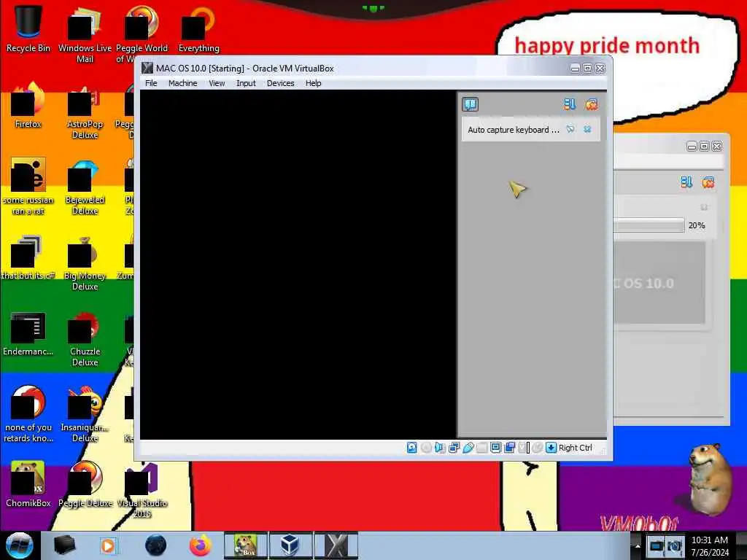Minimize the MAC OS 10.0 VM window
Screen dimensions: 747x560
tap(575, 68)
